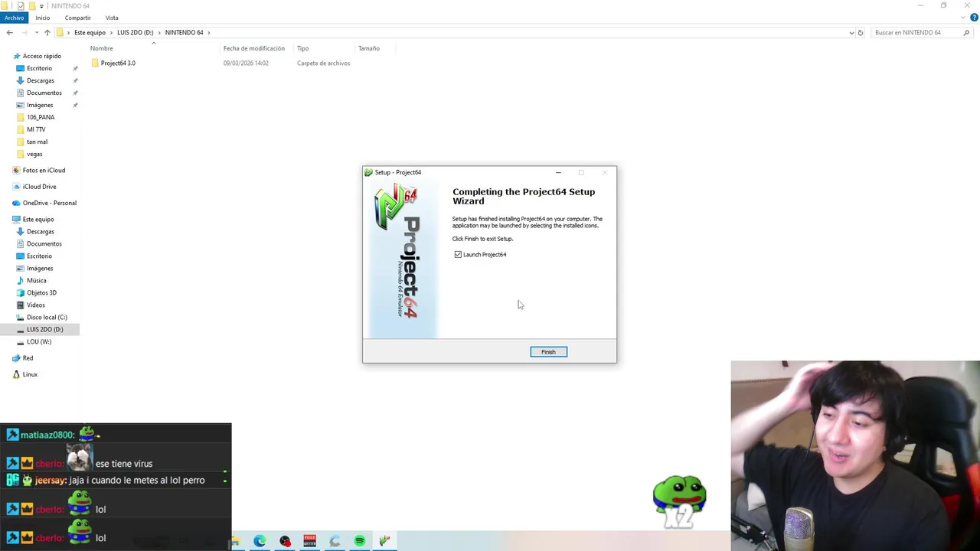Open the address bar history dropdown
This screenshot has height=551, width=980.
[x=851, y=33]
